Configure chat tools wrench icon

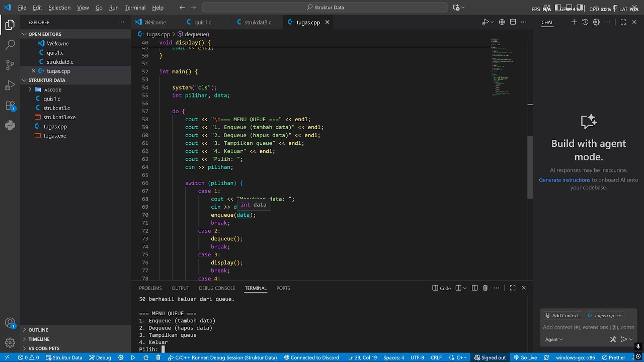613,339
